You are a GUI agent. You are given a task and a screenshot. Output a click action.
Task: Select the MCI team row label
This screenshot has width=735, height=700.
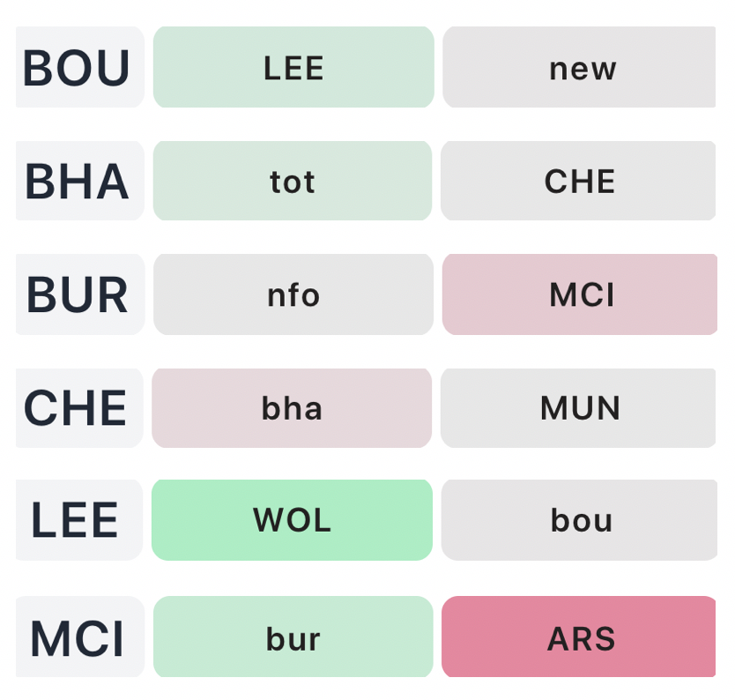pos(79,637)
